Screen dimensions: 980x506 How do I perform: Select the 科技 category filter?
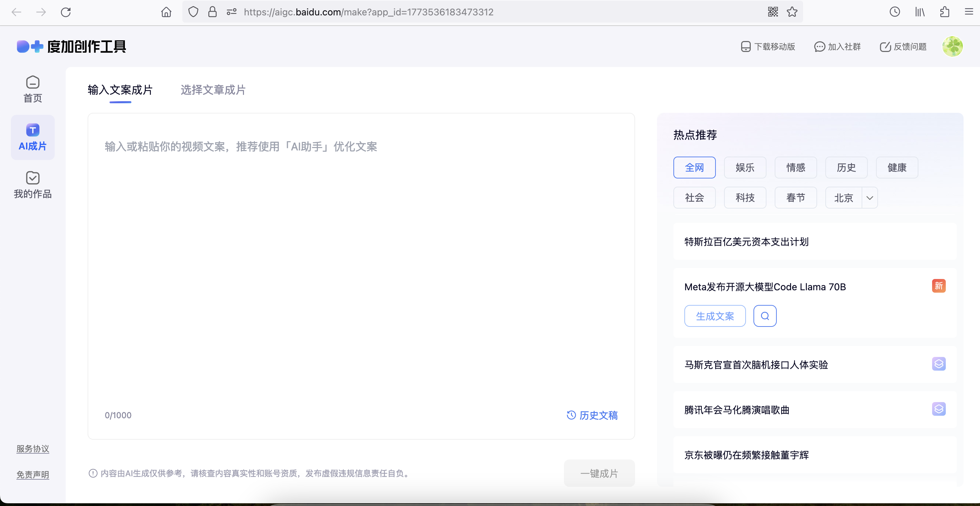[x=745, y=197]
